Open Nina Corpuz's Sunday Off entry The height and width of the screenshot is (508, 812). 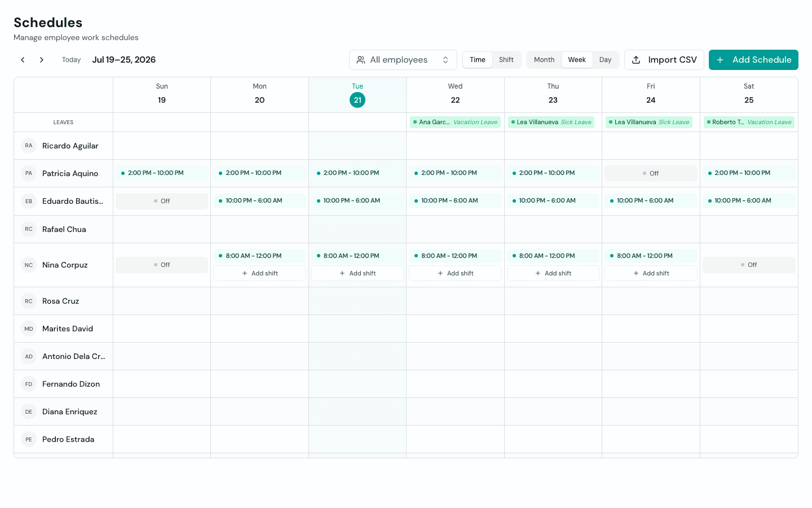162,265
